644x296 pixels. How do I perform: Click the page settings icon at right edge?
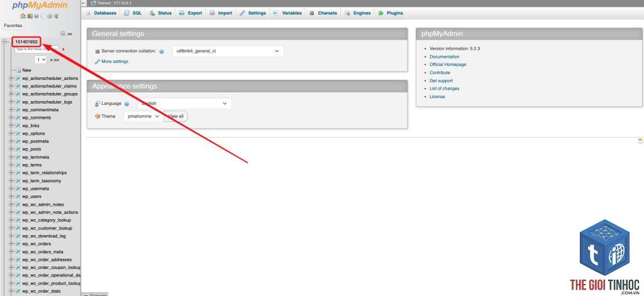(x=640, y=141)
